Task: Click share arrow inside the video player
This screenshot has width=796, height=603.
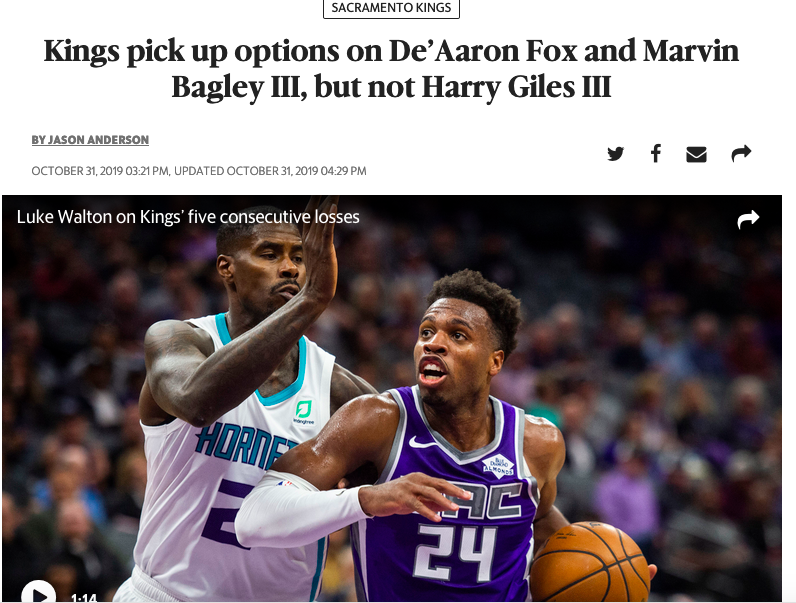Action: [748, 219]
